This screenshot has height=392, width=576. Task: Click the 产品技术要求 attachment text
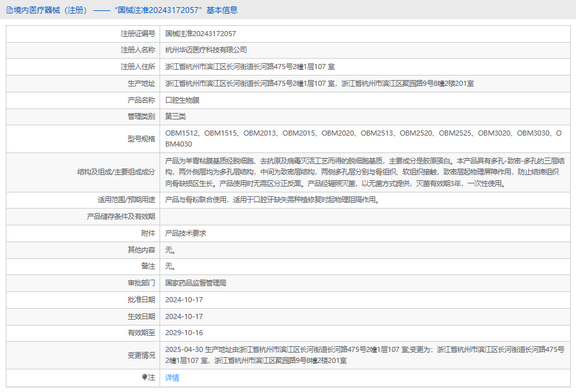[x=186, y=233]
